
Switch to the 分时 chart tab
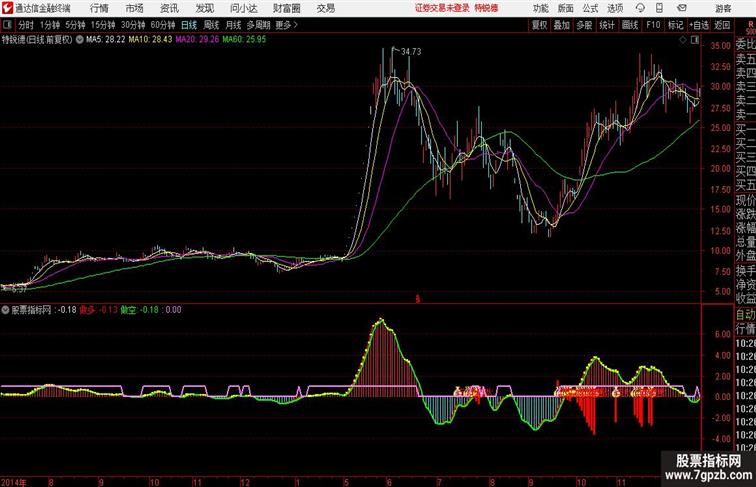(x=26, y=25)
